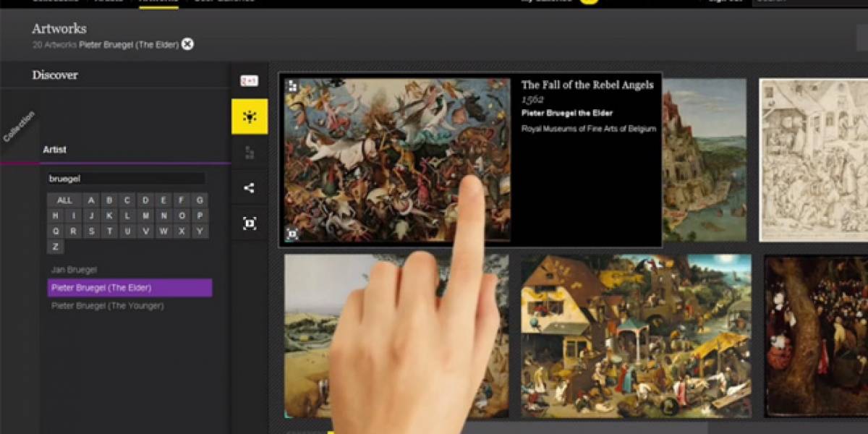Filter artists by letter Y

[x=200, y=231]
